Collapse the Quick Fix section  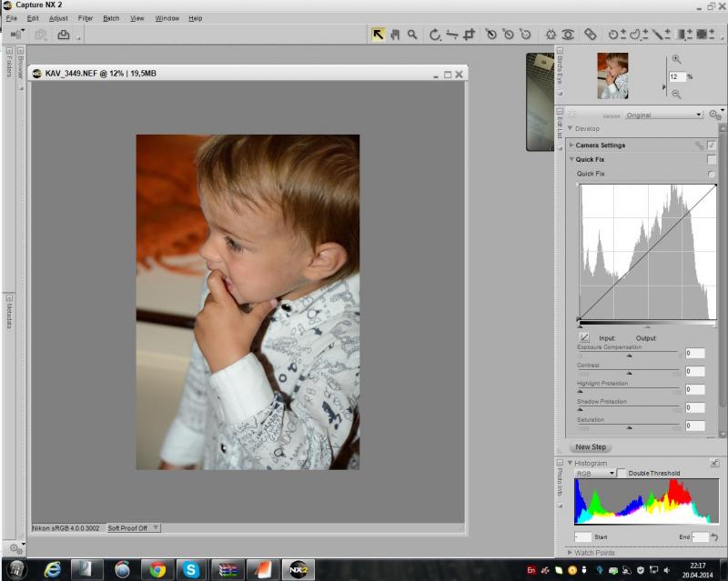pyautogui.click(x=571, y=159)
